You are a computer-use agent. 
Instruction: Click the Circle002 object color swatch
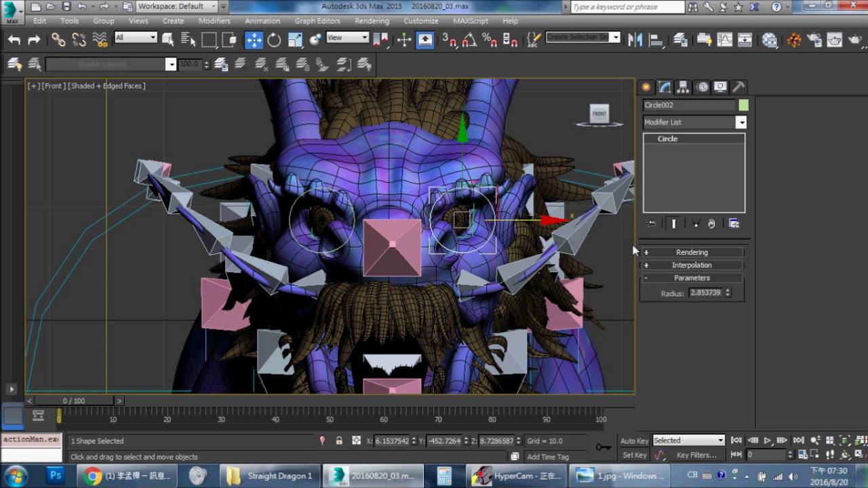[743, 105]
